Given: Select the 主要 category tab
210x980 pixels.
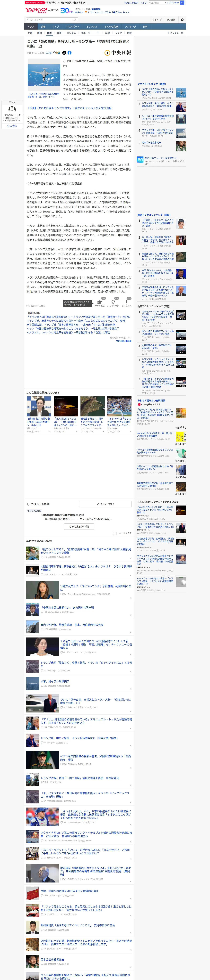Looking at the screenshot, I should [30, 33].
